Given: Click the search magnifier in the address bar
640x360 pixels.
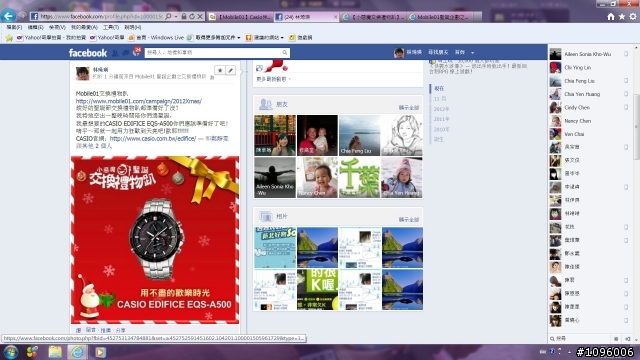Looking at the screenshot, I should tap(168, 16).
